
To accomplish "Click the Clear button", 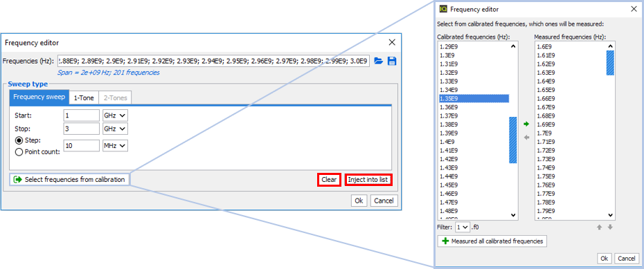I will click(329, 180).
